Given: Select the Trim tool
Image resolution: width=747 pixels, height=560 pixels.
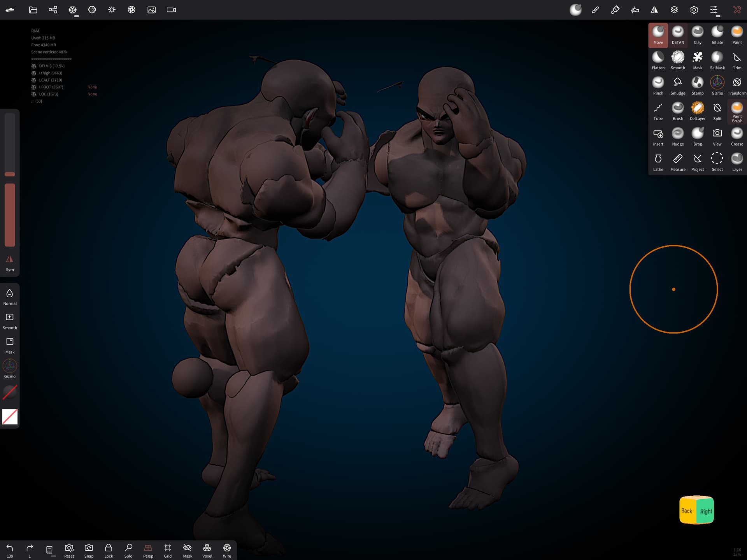Looking at the screenshot, I should (x=736, y=60).
